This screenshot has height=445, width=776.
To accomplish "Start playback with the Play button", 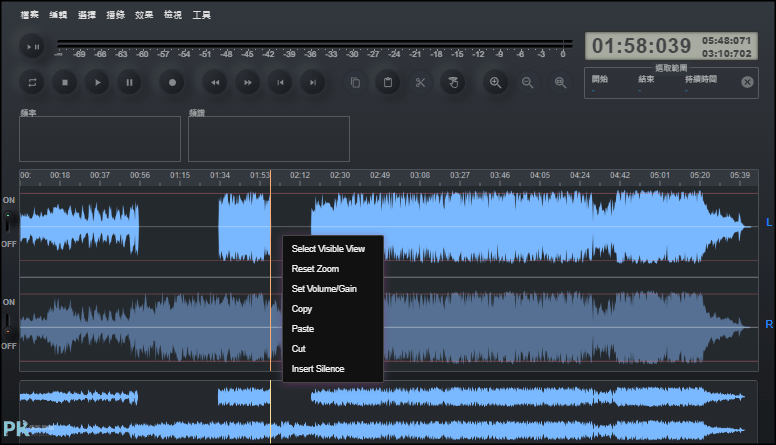I will [97, 83].
